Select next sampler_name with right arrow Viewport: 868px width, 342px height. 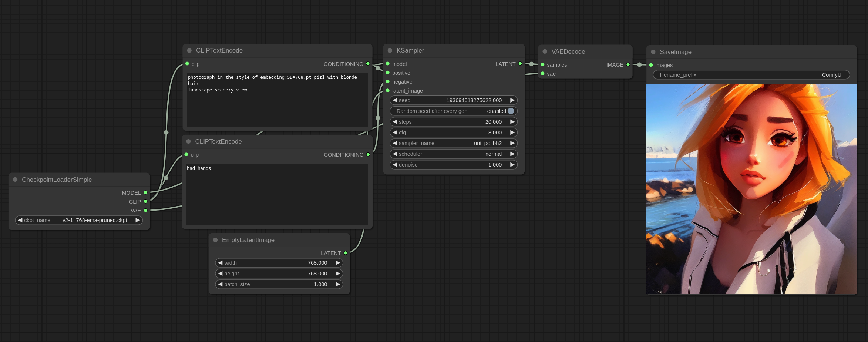512,143
